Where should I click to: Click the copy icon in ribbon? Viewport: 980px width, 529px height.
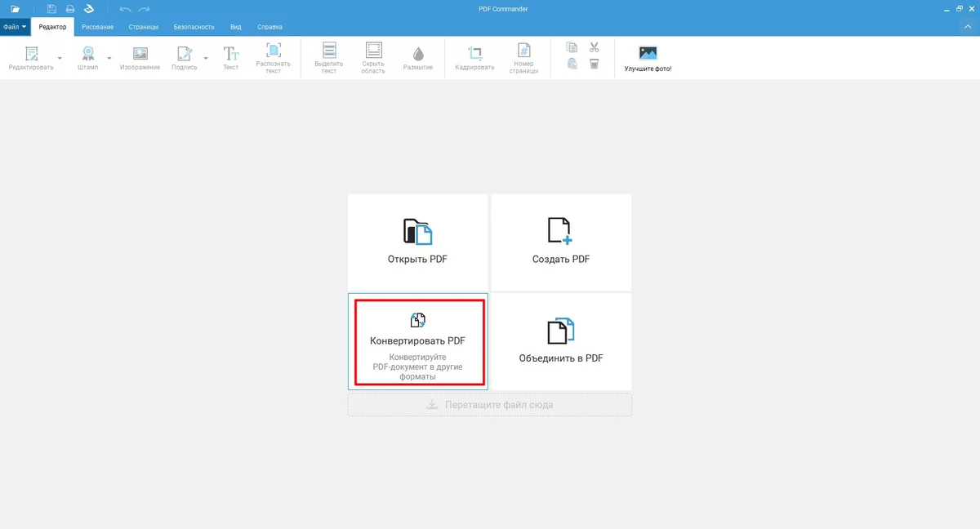[572, 47]
